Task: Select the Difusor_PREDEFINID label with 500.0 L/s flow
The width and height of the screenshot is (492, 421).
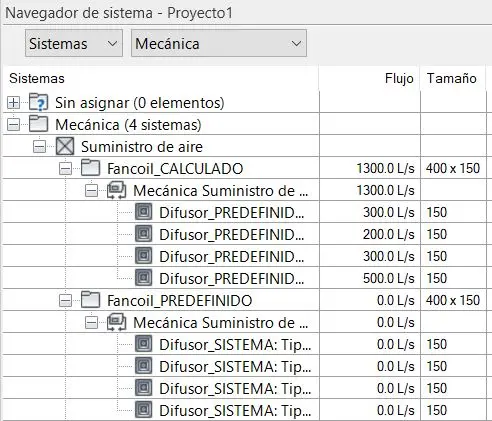Action: pyautogui.click(x=232, y=279)
